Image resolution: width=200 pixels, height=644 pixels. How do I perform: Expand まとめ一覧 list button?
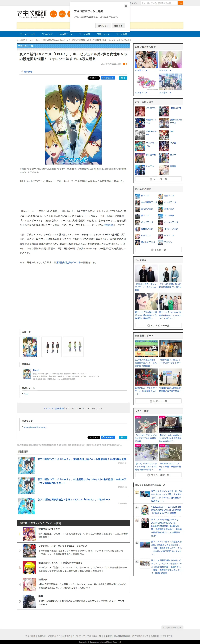[158, 250]
